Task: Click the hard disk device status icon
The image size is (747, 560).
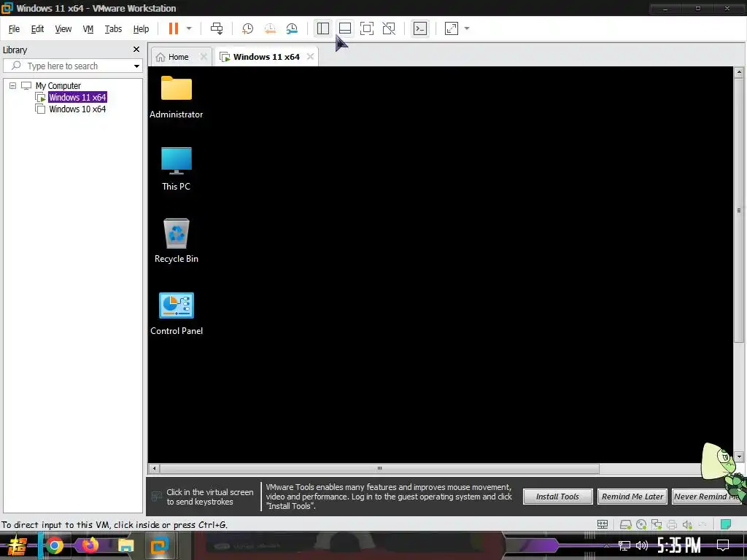Action: (625, 524)
